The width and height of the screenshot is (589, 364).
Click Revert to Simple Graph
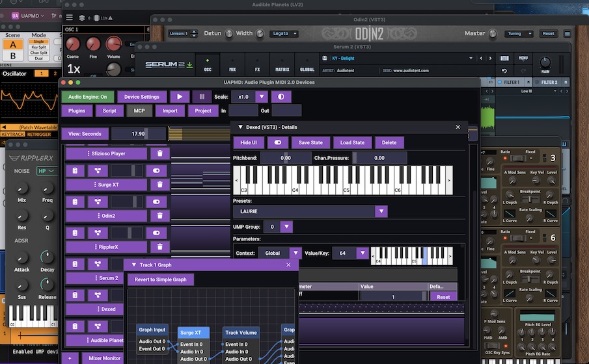[160, 279]
